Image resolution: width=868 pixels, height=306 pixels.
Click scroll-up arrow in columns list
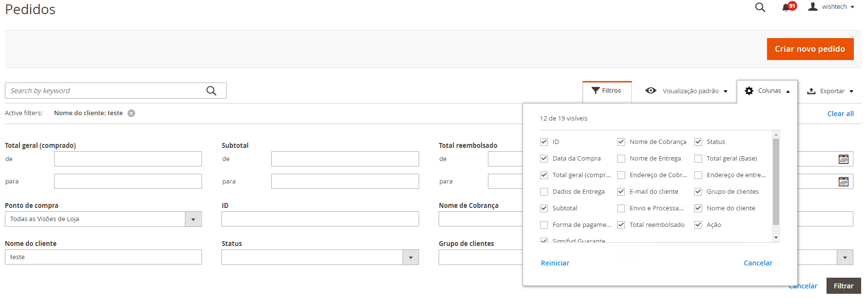pos(776,134)
